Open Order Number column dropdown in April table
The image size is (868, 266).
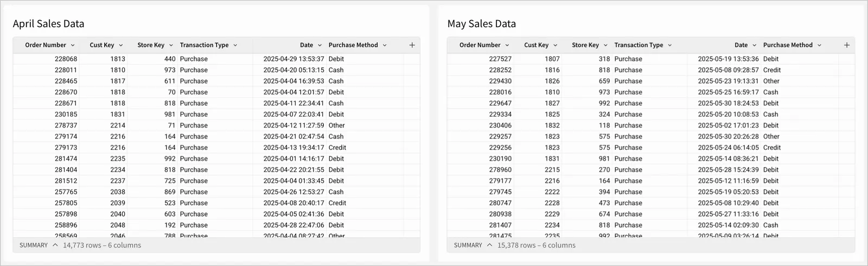[x=73, y=46]
